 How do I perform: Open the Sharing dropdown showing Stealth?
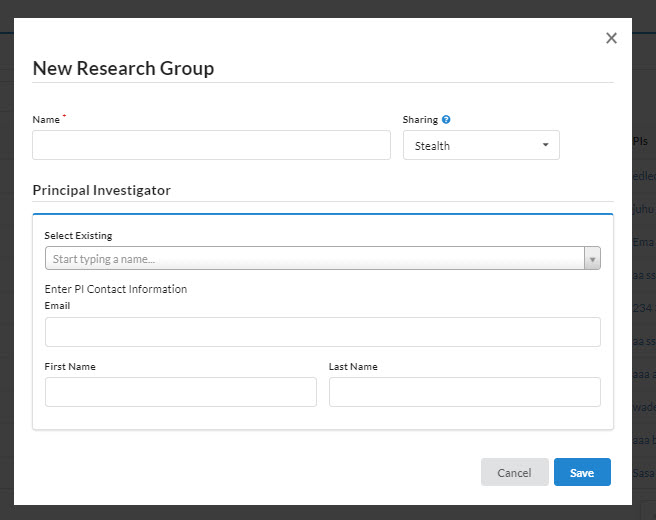tap(481, 146)
